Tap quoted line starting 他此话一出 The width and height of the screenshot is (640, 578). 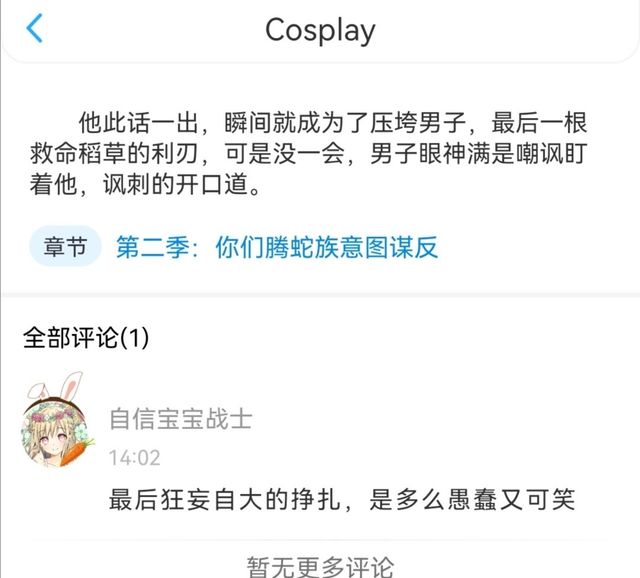[x=333, y=122]
